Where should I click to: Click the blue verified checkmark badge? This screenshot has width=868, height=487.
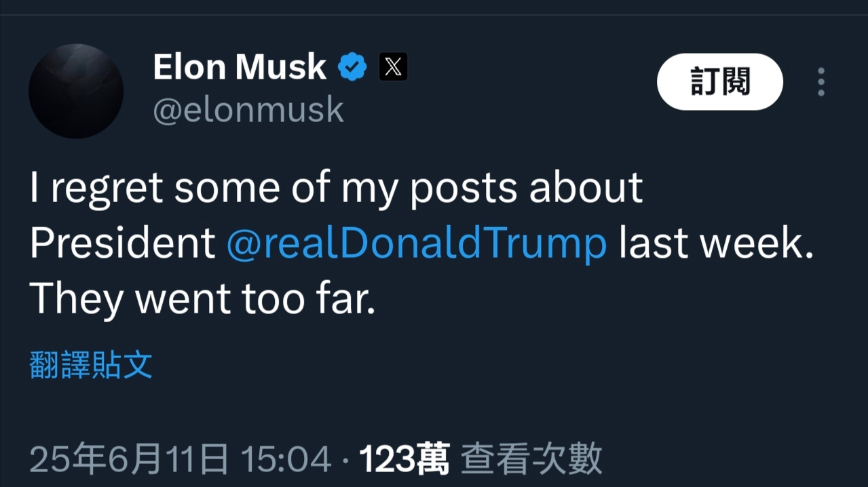352,67
